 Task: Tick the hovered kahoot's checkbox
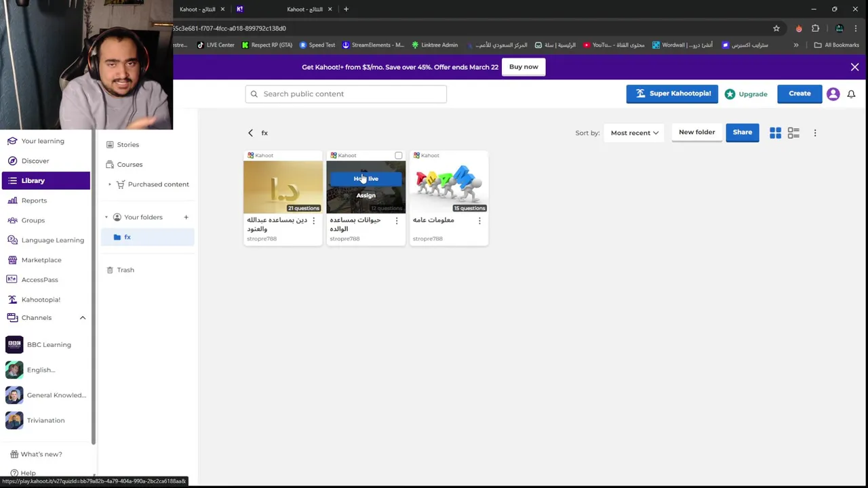pos(399,156)
